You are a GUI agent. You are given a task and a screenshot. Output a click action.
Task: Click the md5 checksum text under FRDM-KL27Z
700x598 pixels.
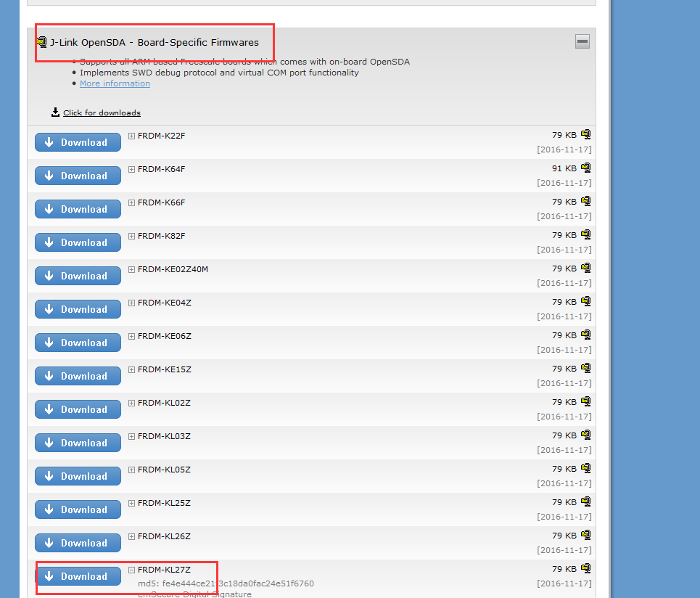[x=226, y=583]
